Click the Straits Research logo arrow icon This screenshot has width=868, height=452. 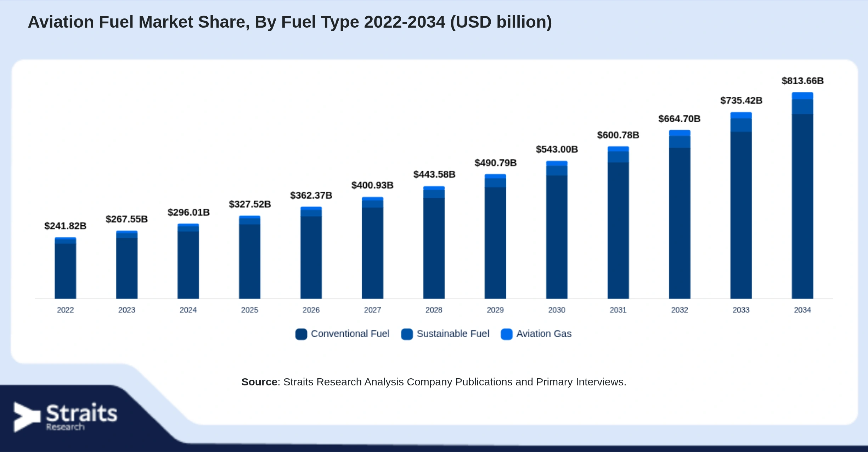[x=27, y=417]
